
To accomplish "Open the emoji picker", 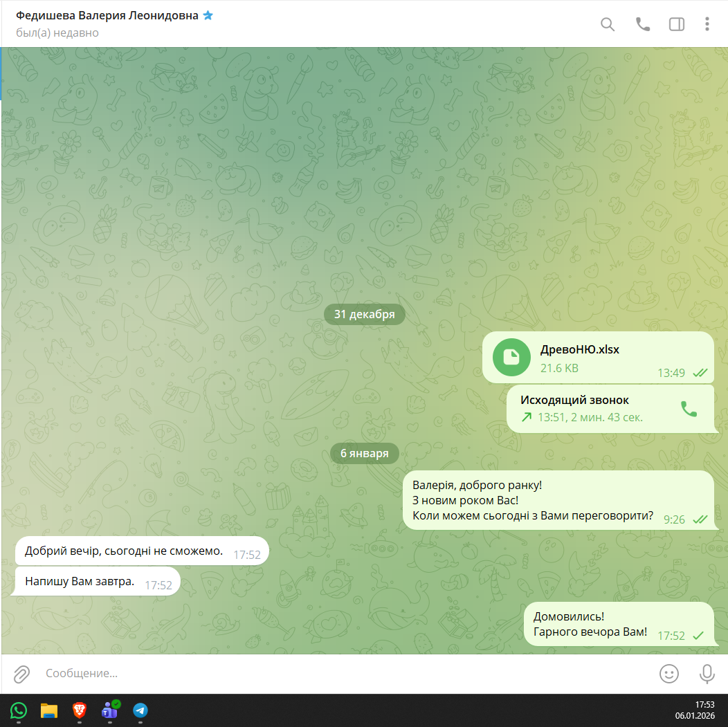I will point(669,674).
